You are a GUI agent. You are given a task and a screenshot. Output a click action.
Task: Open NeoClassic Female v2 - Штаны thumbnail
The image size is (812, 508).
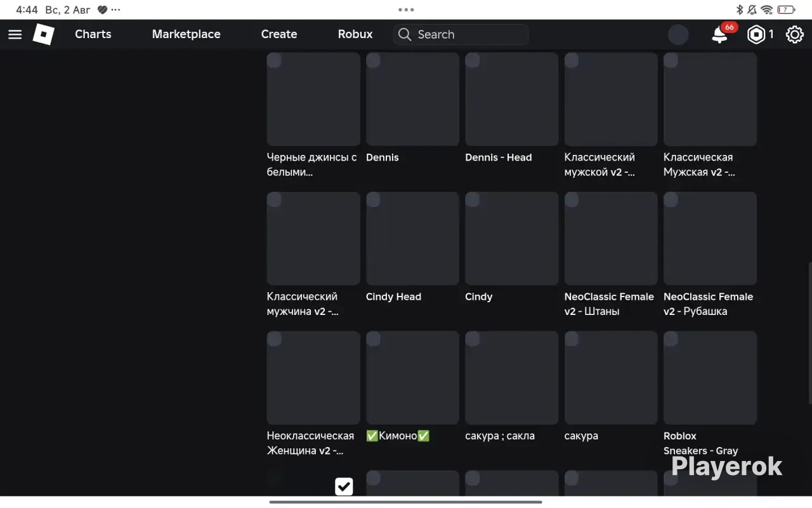pos(611,239)
